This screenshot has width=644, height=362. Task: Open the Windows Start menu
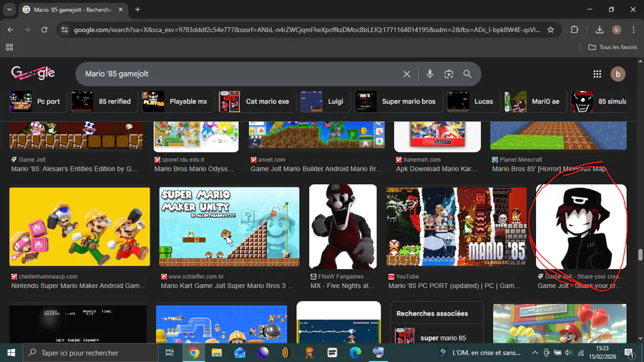pos(11,353)
